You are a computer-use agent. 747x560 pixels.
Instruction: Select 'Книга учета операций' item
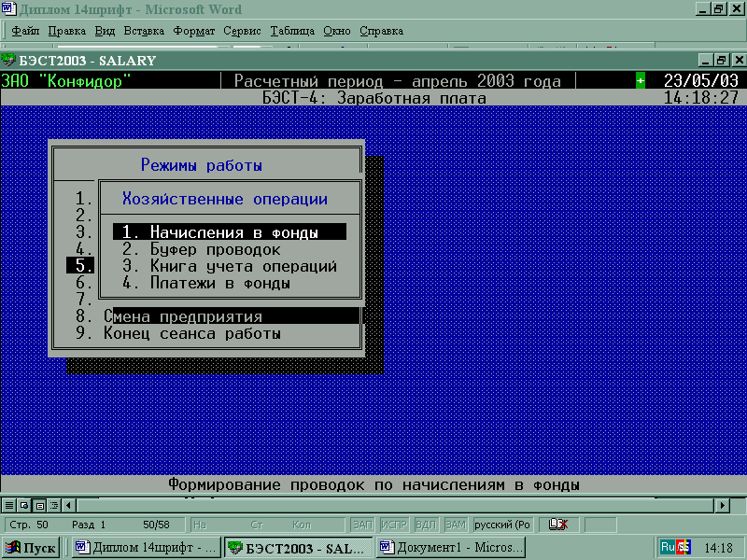click(230, 266)
